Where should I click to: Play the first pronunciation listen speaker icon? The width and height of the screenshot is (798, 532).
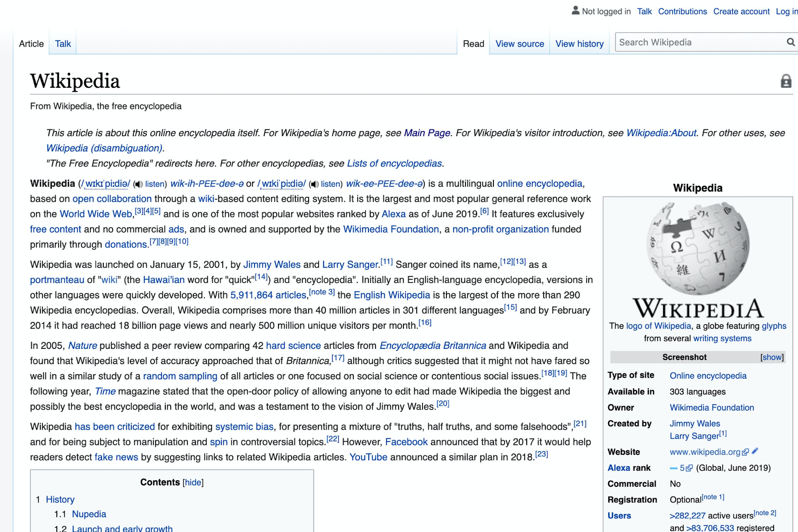[x=139, y=184]
